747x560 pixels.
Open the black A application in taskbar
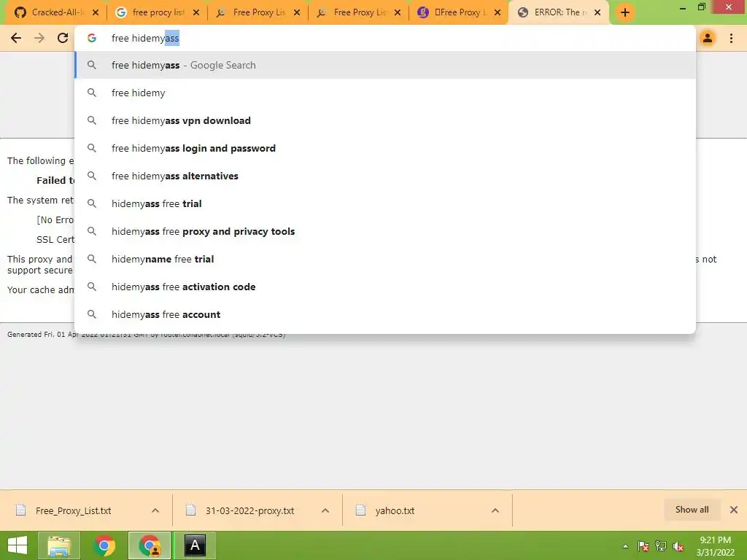(x=195, y=545)
